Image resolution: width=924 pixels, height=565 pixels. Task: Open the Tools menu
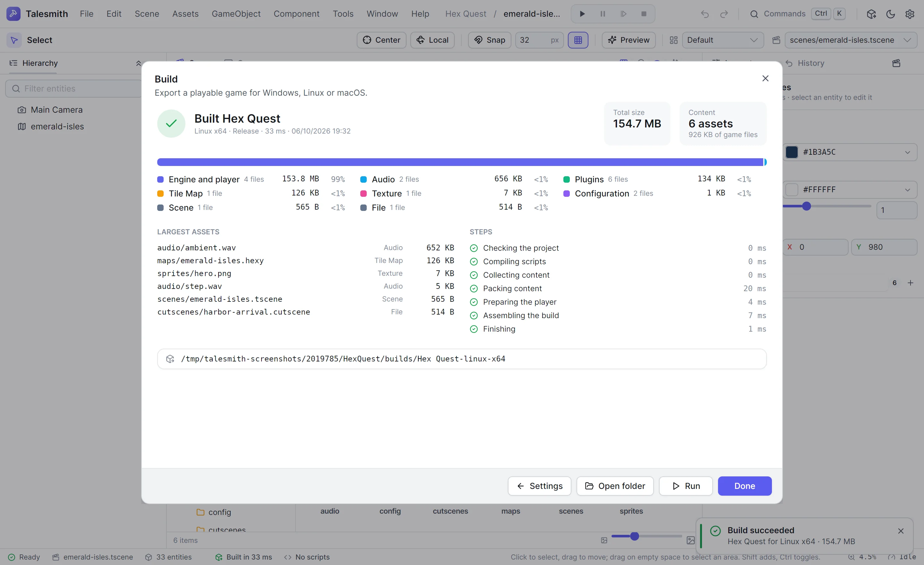coord(343,14)
